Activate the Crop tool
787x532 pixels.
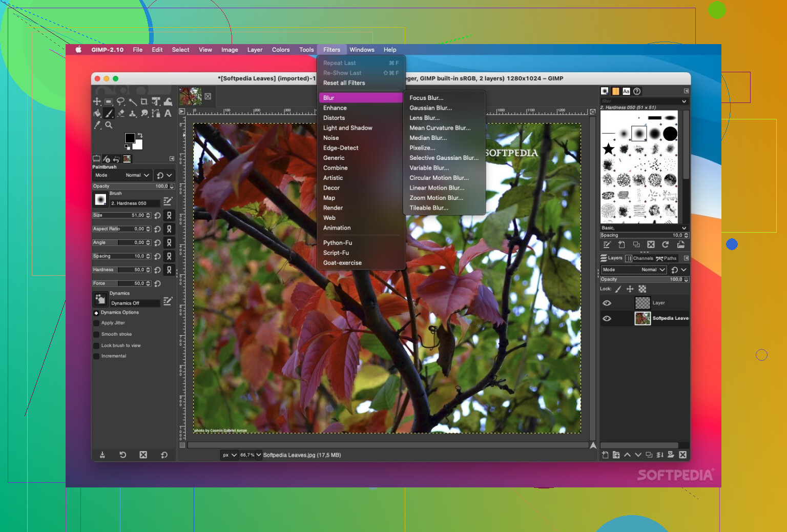[x=145, y=101]
